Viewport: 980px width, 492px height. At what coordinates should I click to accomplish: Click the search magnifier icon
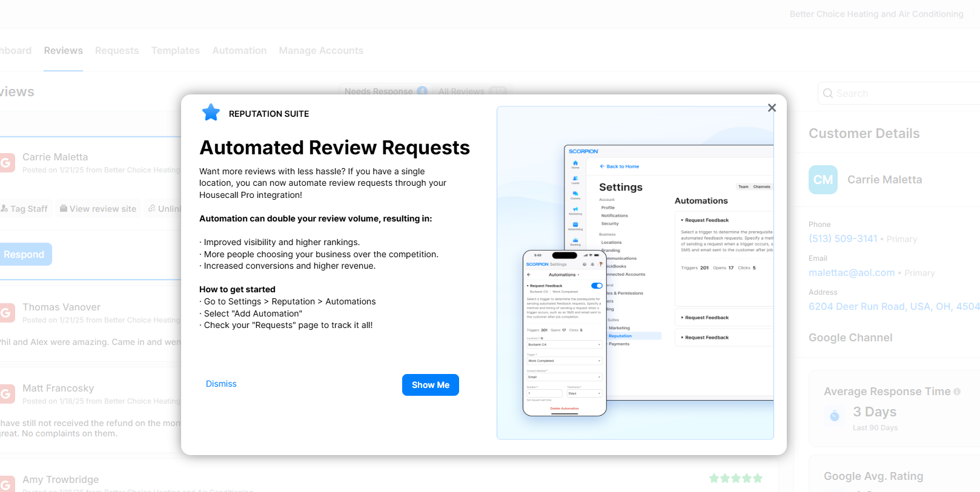point(828,93)
